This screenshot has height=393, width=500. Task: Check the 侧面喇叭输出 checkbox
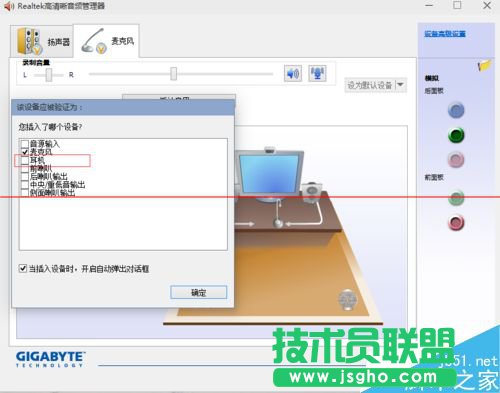click(25, 193)
